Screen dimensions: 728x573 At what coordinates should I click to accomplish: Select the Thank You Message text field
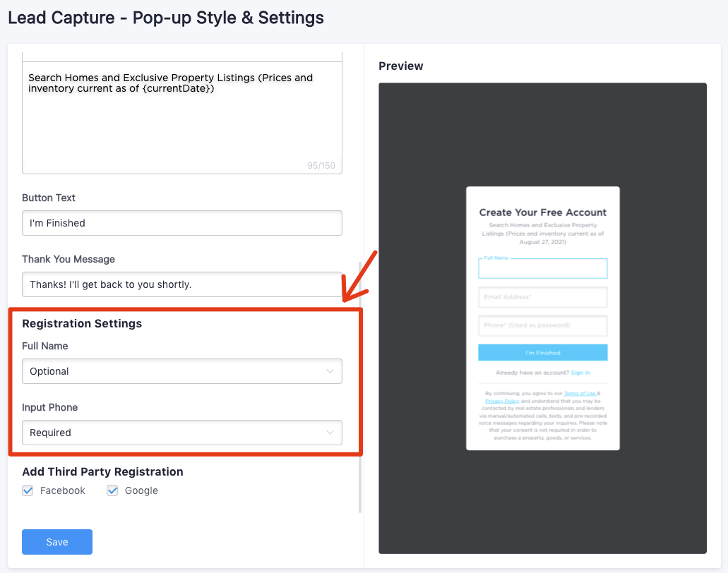181,284
